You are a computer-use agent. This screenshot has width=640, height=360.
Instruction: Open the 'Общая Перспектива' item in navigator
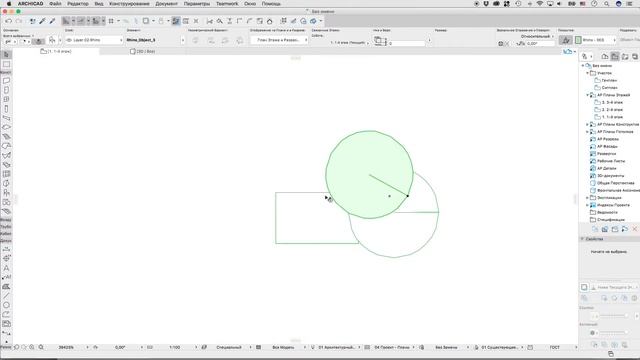616,183
